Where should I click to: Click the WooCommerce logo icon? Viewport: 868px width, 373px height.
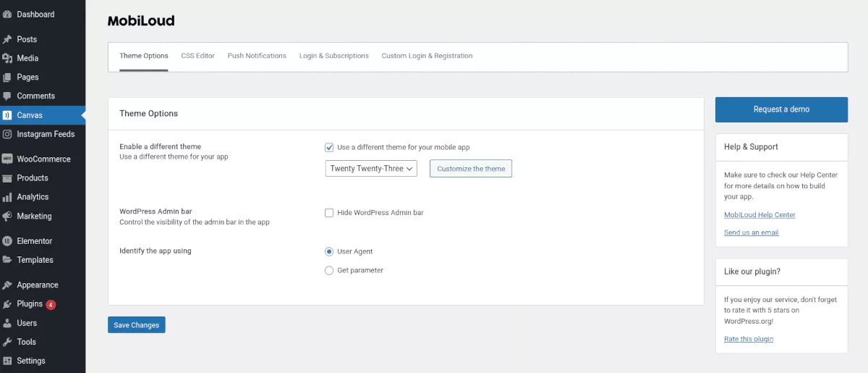point(7,159)
